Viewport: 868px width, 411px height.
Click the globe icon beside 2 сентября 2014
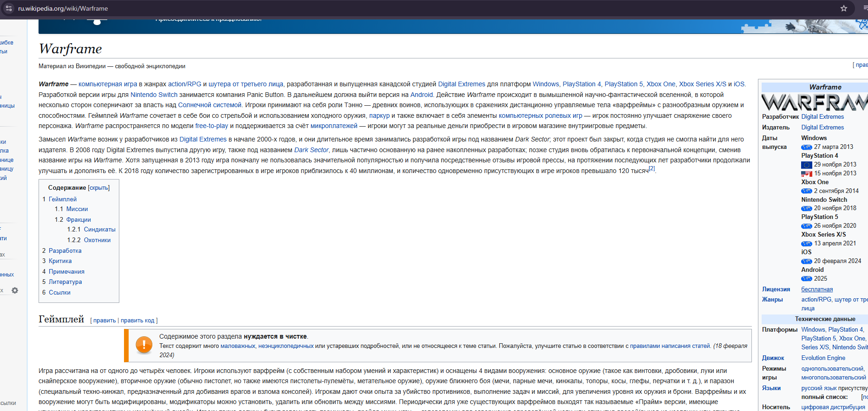pos(807,191)
